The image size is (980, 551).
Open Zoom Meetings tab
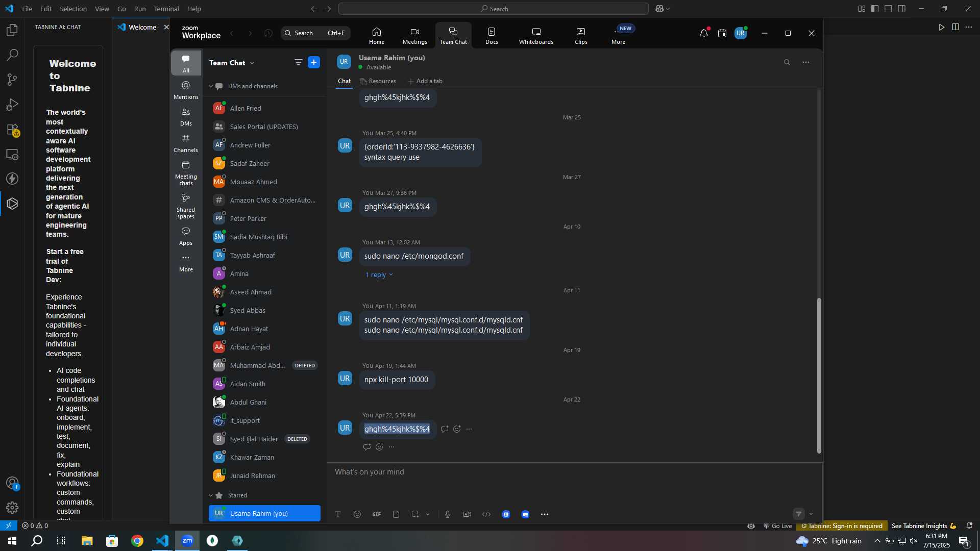(414, 35)
